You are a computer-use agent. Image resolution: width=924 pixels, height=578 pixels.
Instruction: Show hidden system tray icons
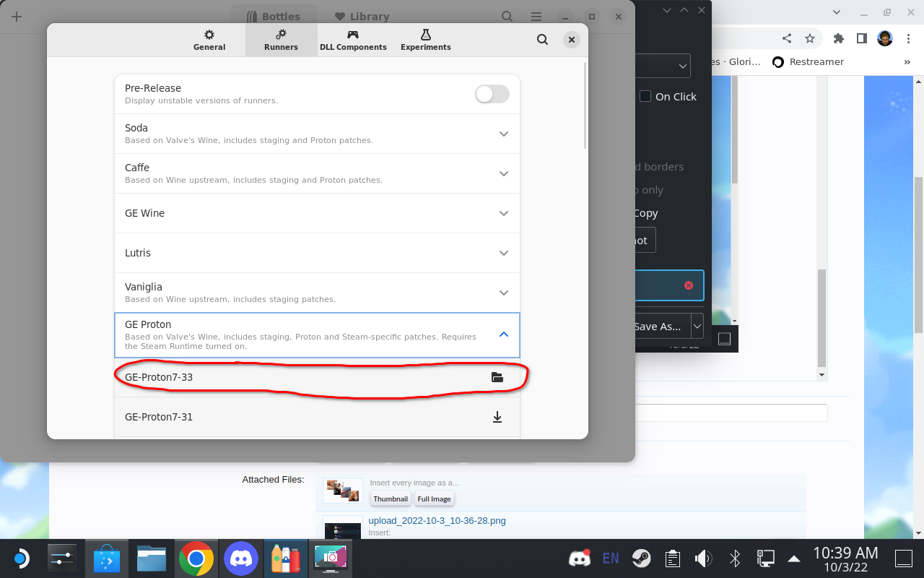[x=793, y=558]
